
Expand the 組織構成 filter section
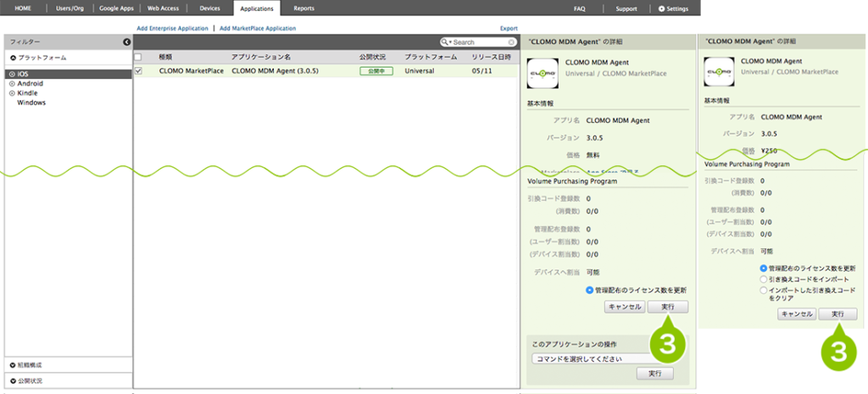pyautogui.click(x=14, y=365)
